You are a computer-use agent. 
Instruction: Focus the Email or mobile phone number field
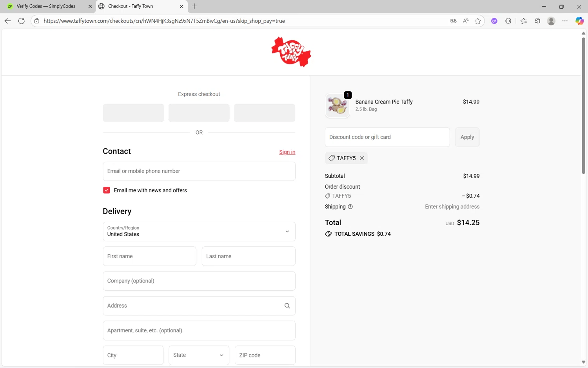click(199, 171)
